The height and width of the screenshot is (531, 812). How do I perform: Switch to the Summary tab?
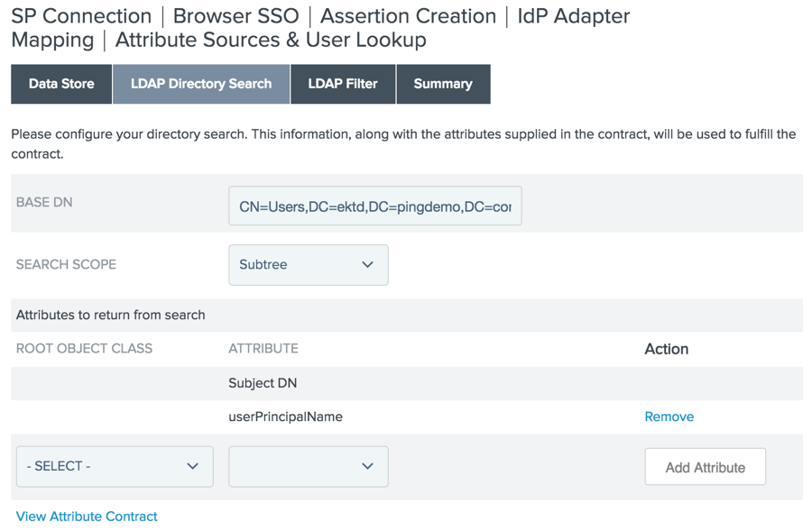443,84
